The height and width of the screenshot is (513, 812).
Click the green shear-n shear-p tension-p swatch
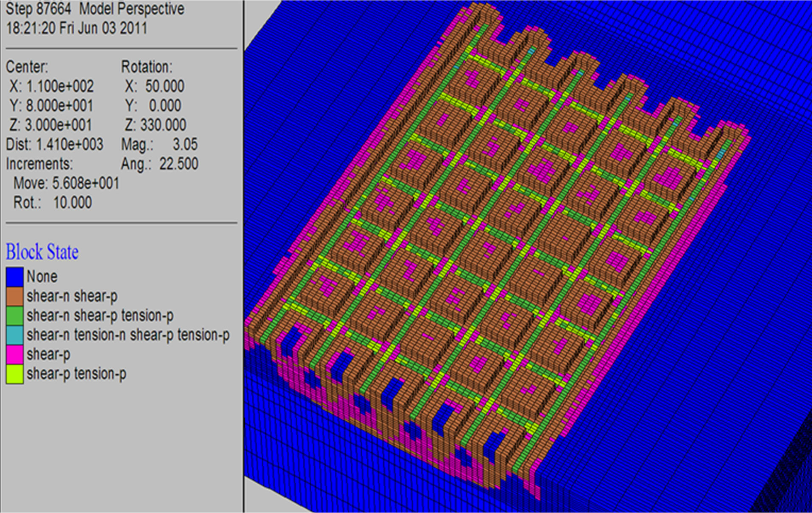pos(14,316)
